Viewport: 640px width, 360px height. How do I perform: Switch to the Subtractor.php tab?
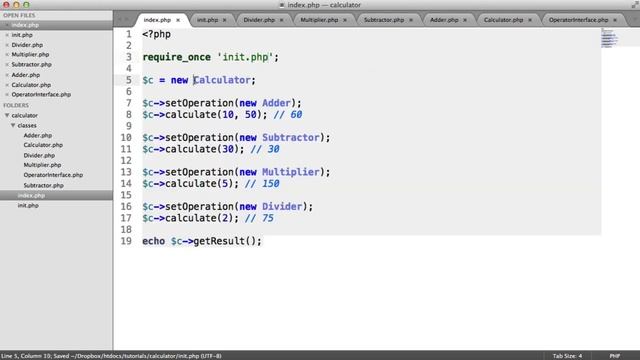tap(384, 20)
